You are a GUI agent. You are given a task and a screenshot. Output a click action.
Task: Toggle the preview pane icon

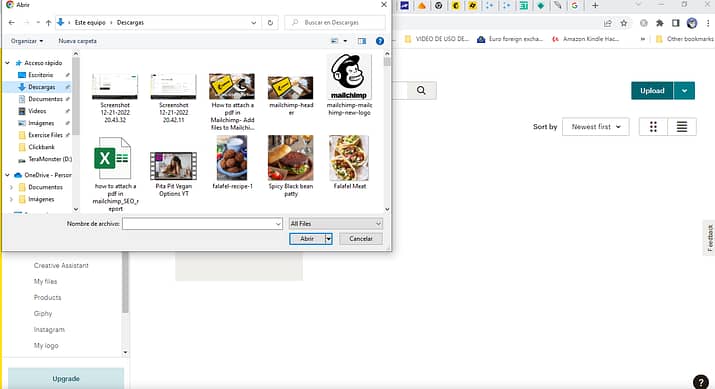(362, 41)
